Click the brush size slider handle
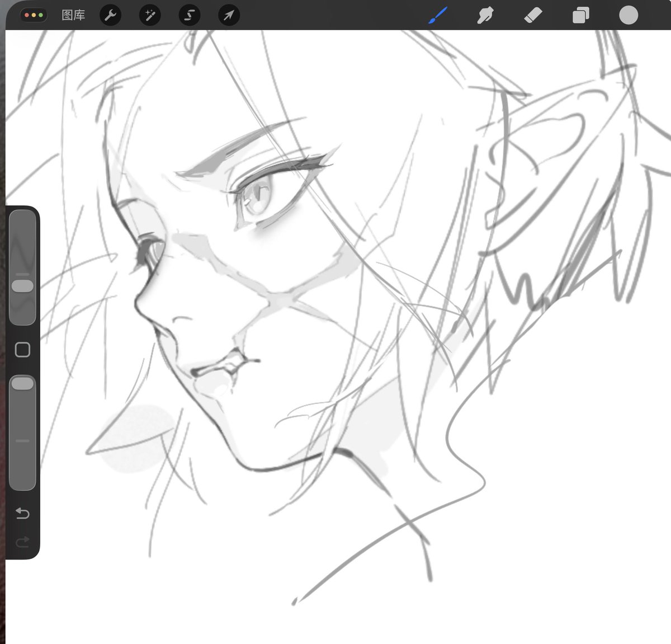 (x=22, y=286)
